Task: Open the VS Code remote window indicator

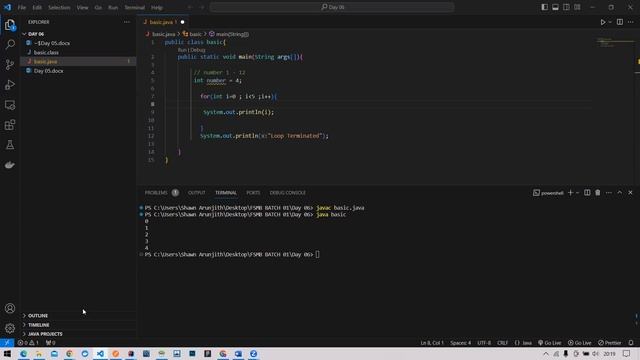Action: click(x=7, y=343)
